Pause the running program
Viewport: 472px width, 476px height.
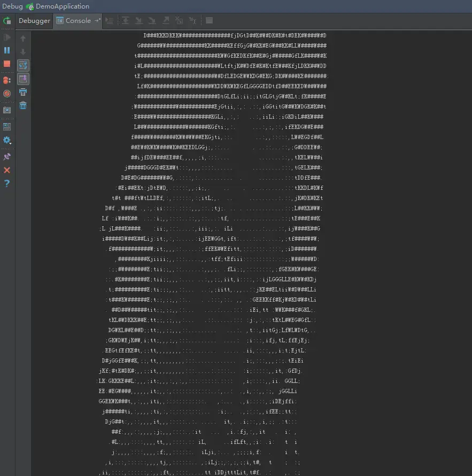click(x=7, y=50)
